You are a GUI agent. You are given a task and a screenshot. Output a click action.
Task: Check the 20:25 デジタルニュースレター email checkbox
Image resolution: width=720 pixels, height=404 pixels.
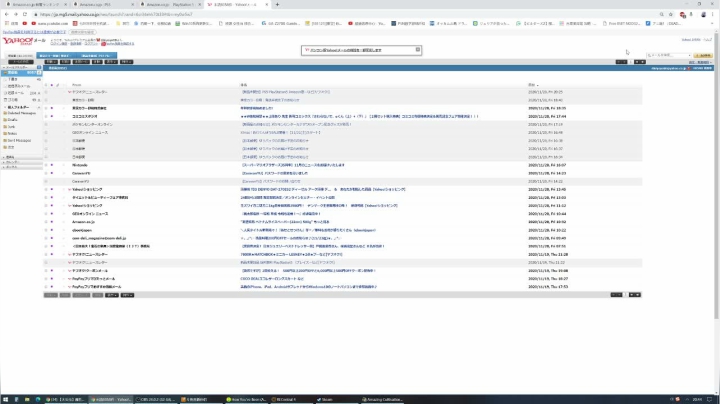tap(46, 92)
